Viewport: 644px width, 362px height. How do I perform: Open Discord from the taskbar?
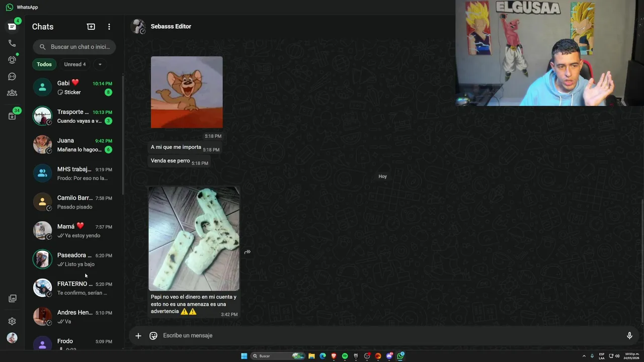(389, 356)
